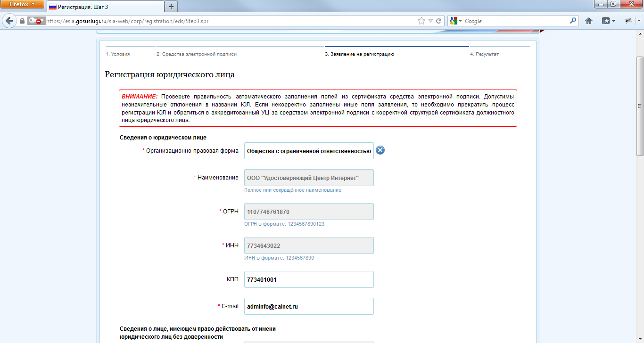
Task: Click the 'Сведения о юридическом лице' section title
Action: pyautogui.click(x=163, y=138)
